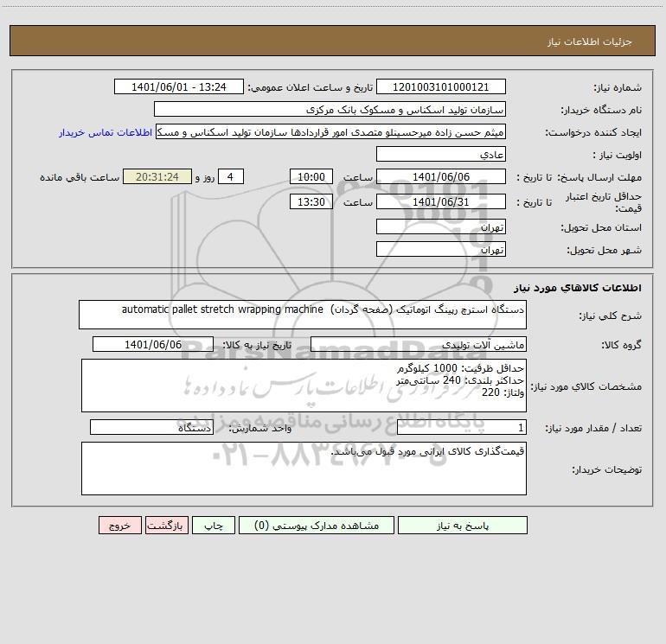The width and height of the screenshot is (666, 644).
Task: Click the گروه کالا field ماشین آلات تولیدی
Action: tap(419, 344)
